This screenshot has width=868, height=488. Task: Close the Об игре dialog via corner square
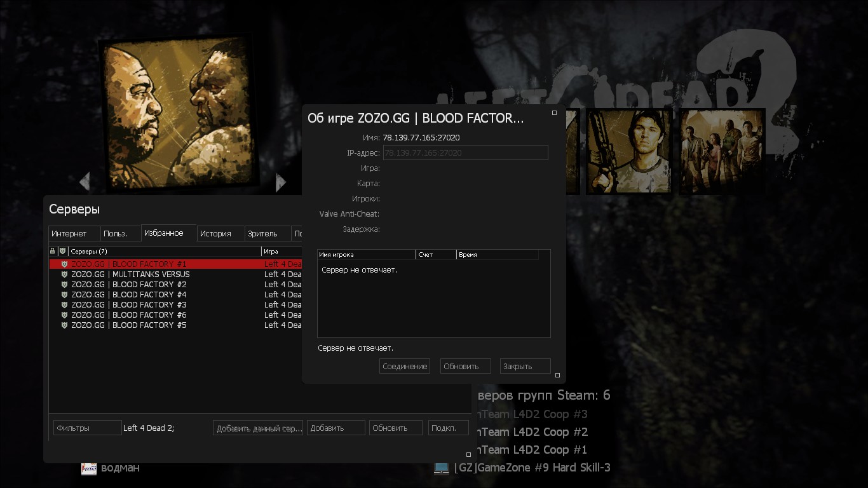point(554,112)
